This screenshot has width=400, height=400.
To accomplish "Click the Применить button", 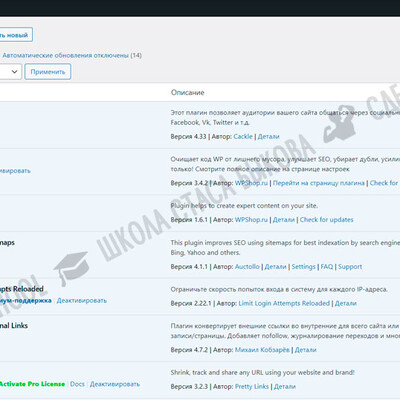I will click(48, 72).
